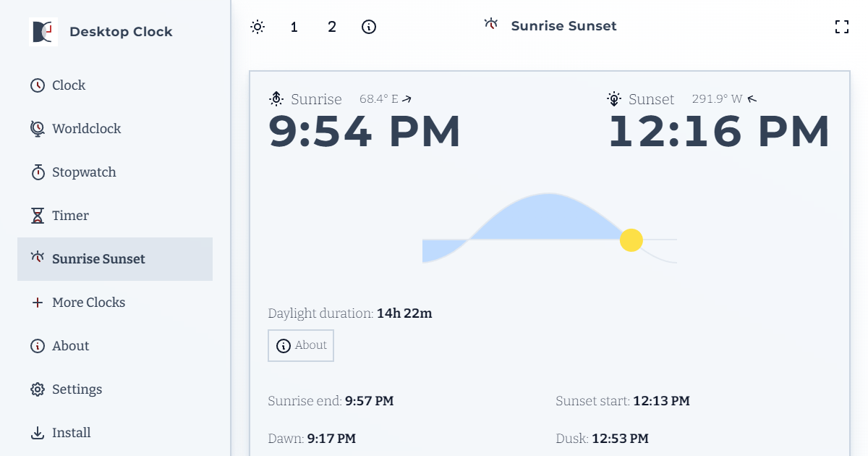Click the sunrise icon beside the Sunrise heading
This screenshot has width=868, height=456.
pos(276,98)
